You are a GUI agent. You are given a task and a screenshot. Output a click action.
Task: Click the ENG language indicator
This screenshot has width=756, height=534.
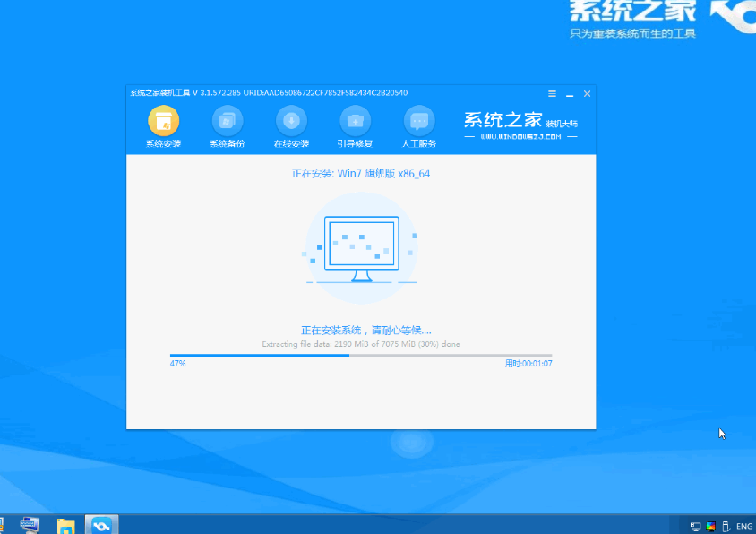(744, 526)
